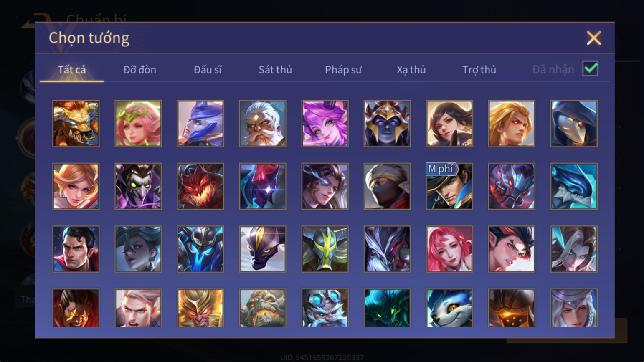Switch to the "Xạ thủ" tab
644x362 pixels.
pos(411,70)
